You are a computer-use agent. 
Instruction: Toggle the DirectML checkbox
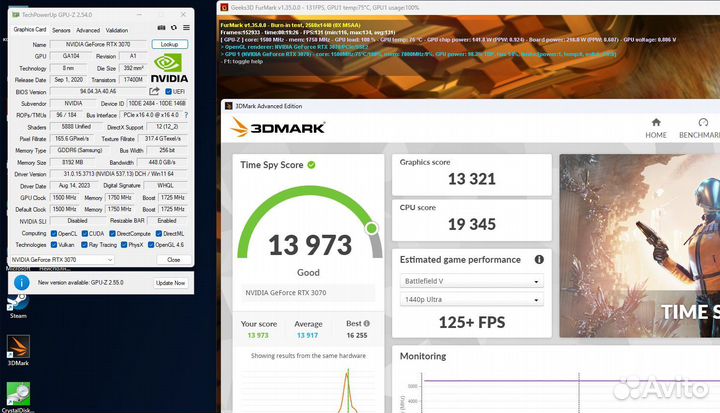point(159,233)
